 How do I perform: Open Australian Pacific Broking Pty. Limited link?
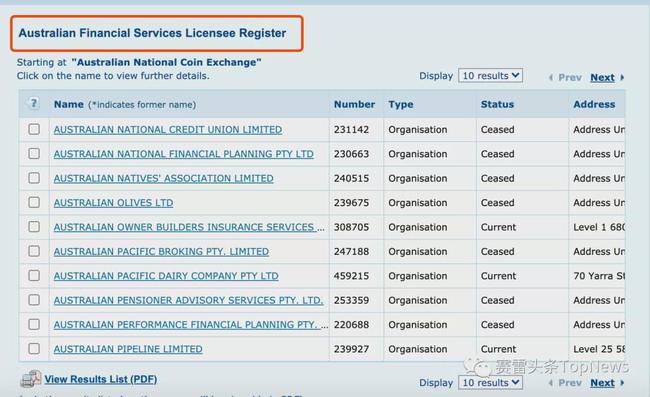[x=161, y=252]
